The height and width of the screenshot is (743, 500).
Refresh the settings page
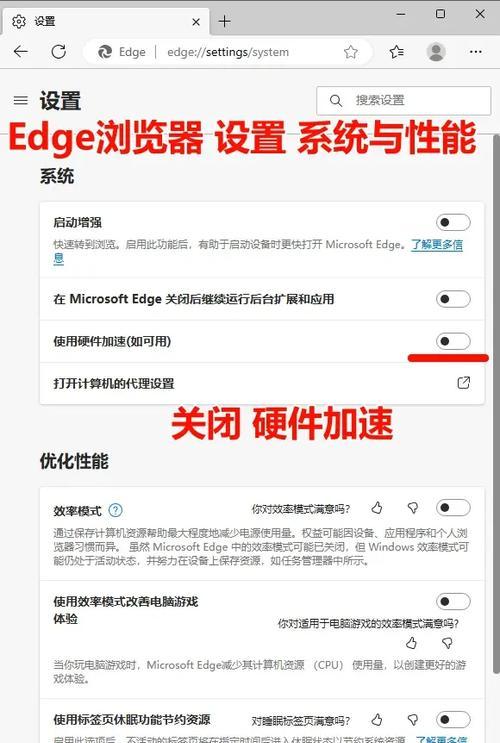click(x=59, y=52)
